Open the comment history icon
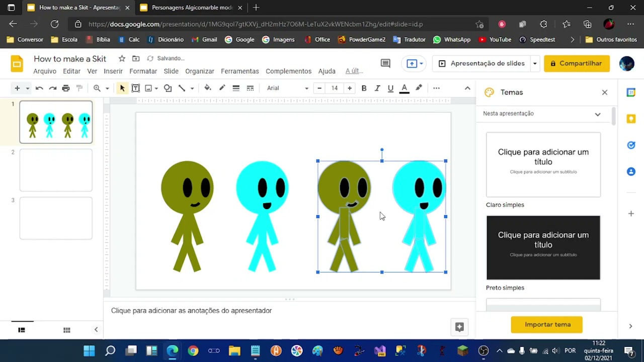This screenshot has height=362, width=644. point(385,63)
